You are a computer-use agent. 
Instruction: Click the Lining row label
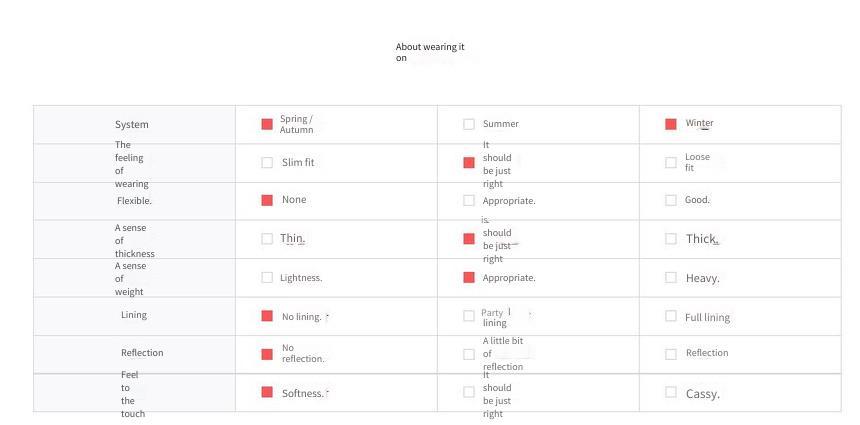[134, 315]
